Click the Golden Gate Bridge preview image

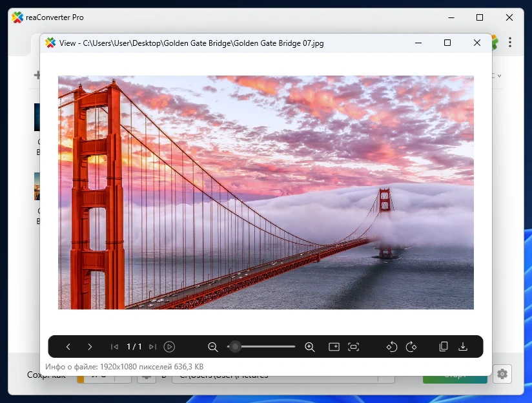(x=265, y=192)
